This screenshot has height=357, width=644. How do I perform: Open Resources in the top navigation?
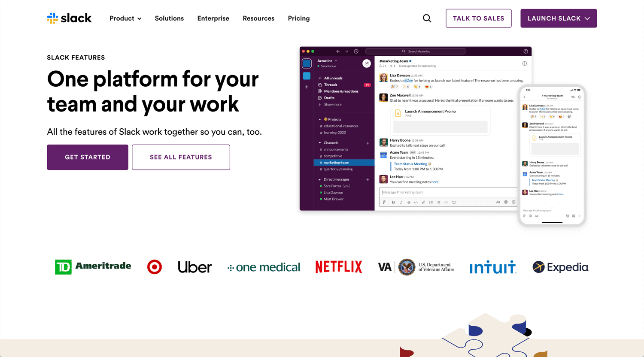(x=258, y=18)
